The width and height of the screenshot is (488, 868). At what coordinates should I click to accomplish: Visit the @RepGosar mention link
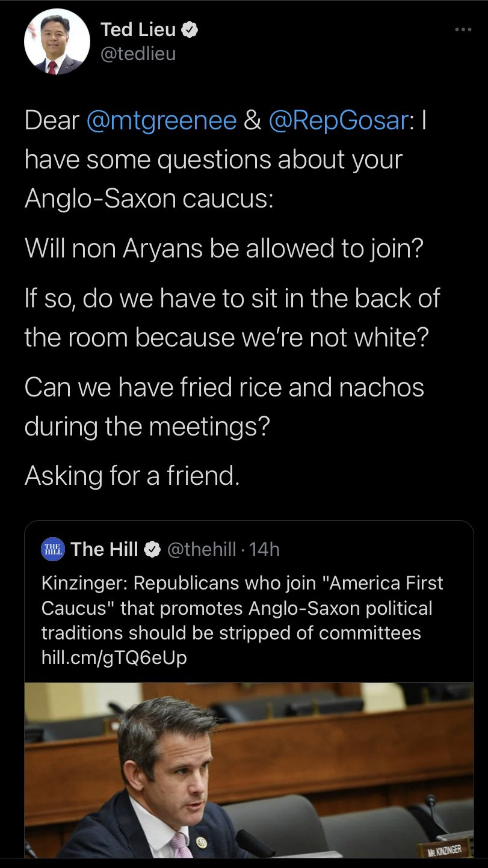coord(338,120)
